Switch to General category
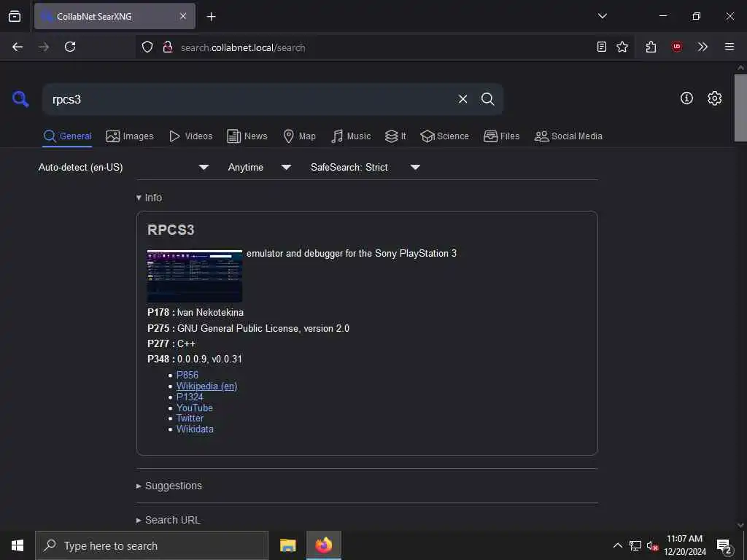 pyautogui.click(x=67, y=136)
